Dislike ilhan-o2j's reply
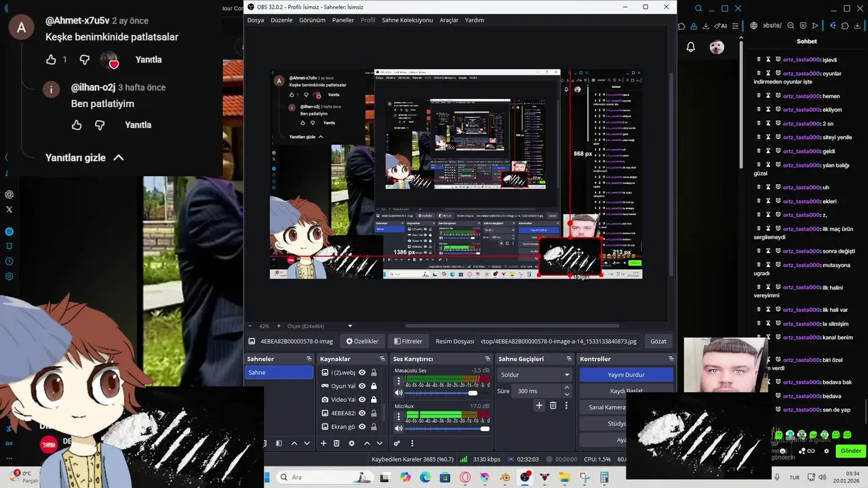This screenshot has height=488, width=868. pyautogui.click(x=100, y=125)
